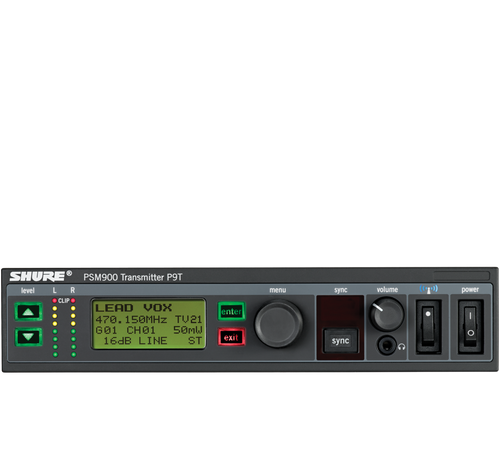
Task: Click ST stereo mode on display
Action: click(195, 341)
